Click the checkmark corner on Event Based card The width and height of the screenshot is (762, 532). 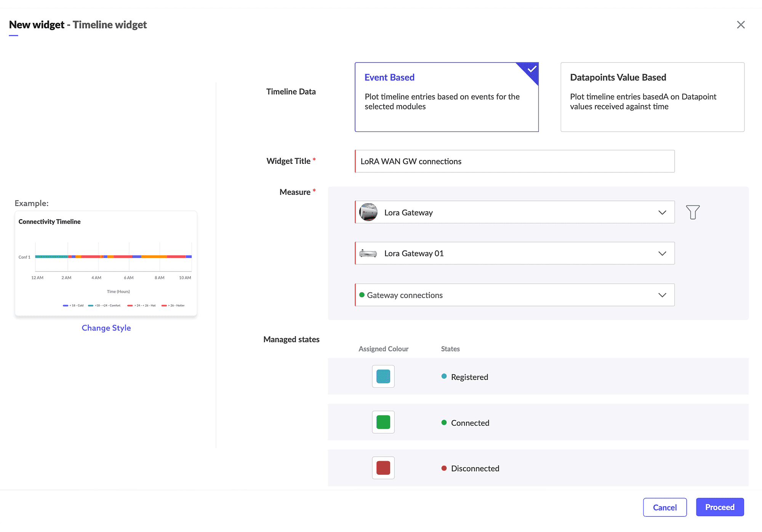coord(532,69)
